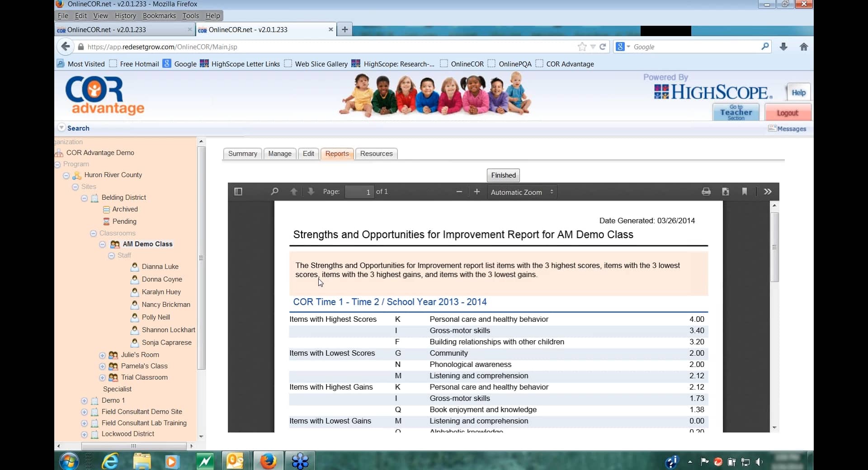Viewport: 868px width, 470px height.
Task: Collapse the Search panel
Action: pyautogui.click(x=61, y=128)
